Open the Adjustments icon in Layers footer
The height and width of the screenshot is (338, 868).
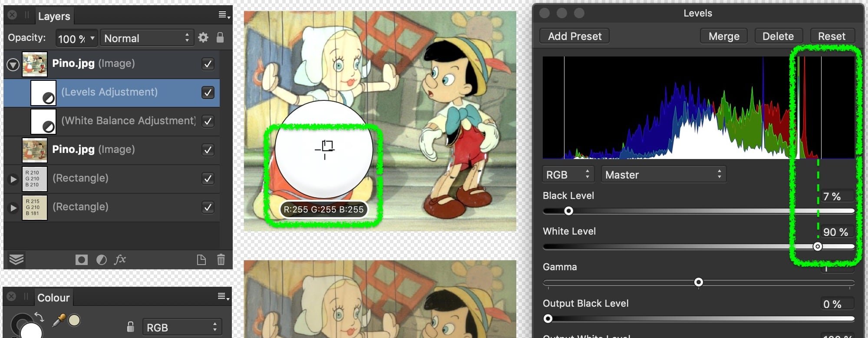[101, 260]
